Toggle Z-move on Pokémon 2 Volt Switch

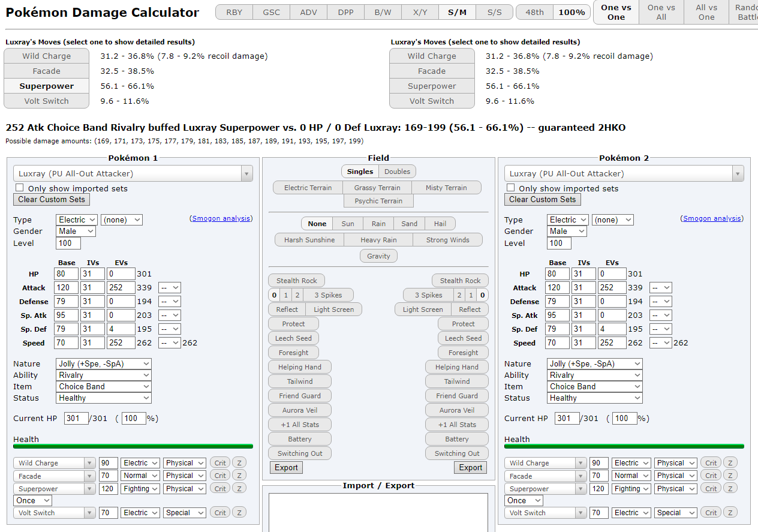(x=730, y=513)
